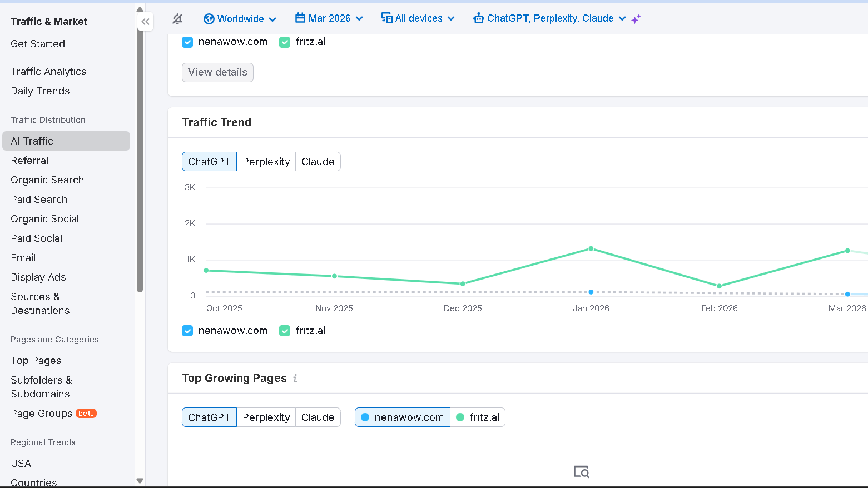The width and height of the screenshot is (868, 488).
Task: Select ChatGPT tab in Top Growing Pages
Action: pyautogui.click(x=209, y=417)
